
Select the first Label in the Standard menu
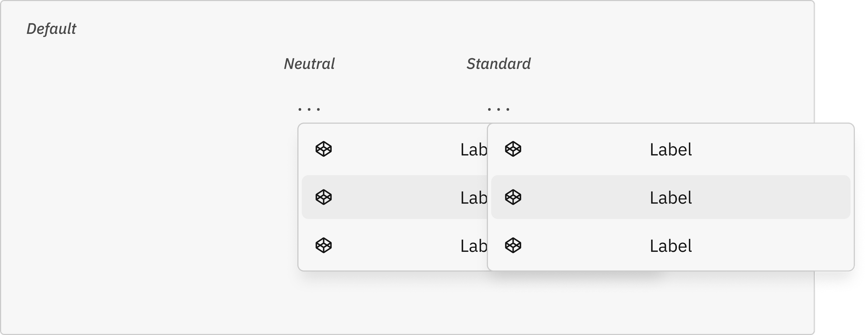pyautogui.click(x=671, y=150)
